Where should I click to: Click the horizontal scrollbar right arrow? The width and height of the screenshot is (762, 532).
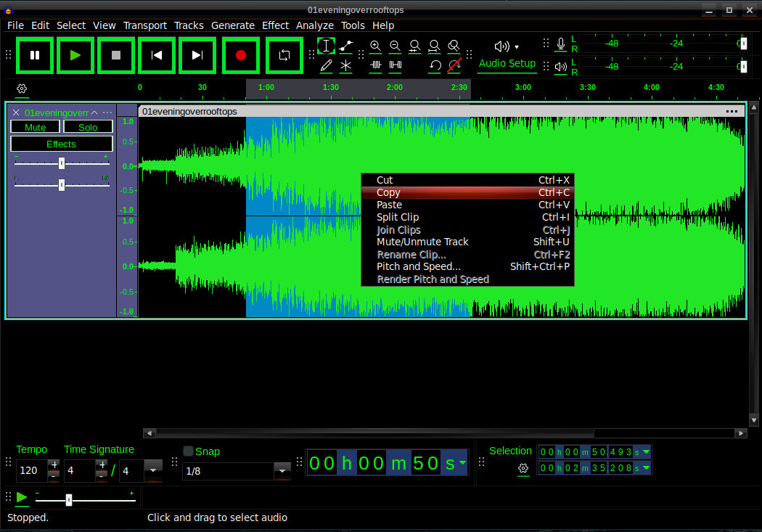click(741, 433)
